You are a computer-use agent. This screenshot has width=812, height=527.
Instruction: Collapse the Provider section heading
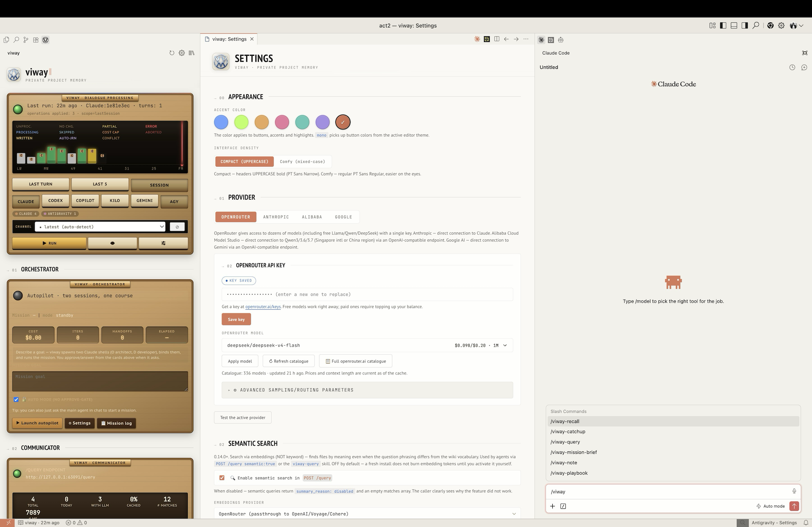pyautogui.click(x=241, y=197)
